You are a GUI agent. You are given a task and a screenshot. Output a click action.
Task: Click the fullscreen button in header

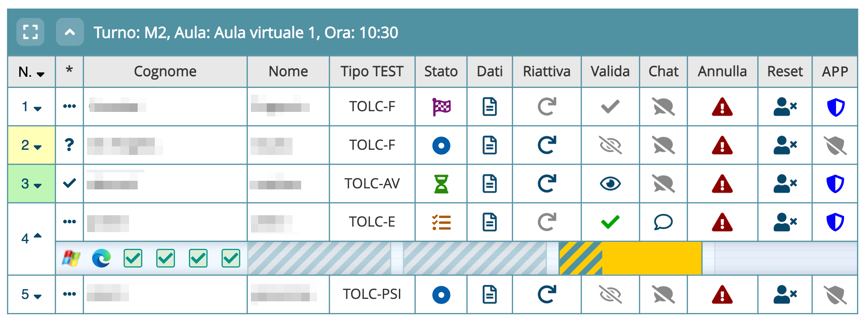click(x=30, y=32)
